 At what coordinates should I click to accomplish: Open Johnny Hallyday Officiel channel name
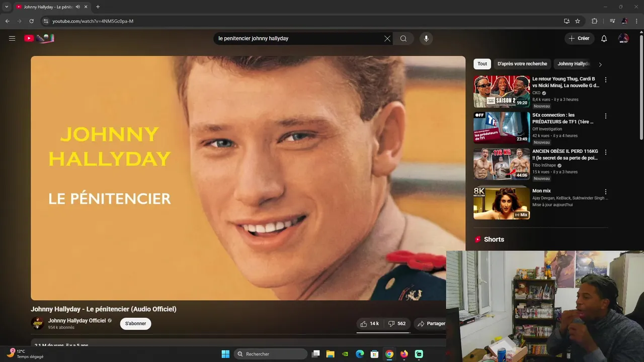(x=77, y=320)
